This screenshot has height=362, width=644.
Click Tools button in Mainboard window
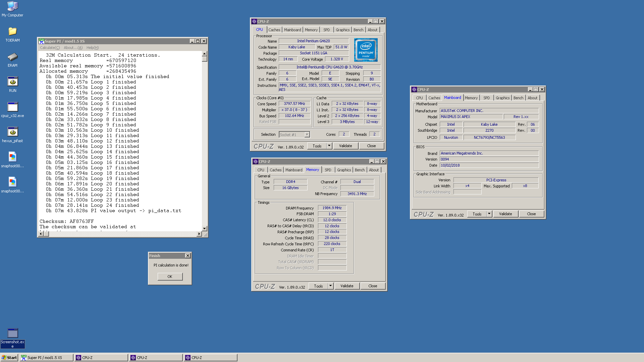(477, 214)
